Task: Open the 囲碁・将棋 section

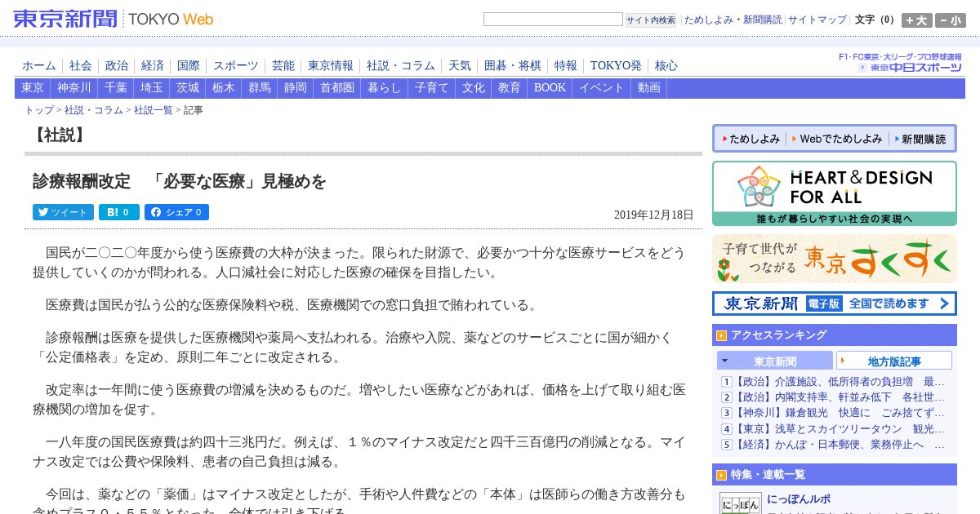Action: [513, 66]
